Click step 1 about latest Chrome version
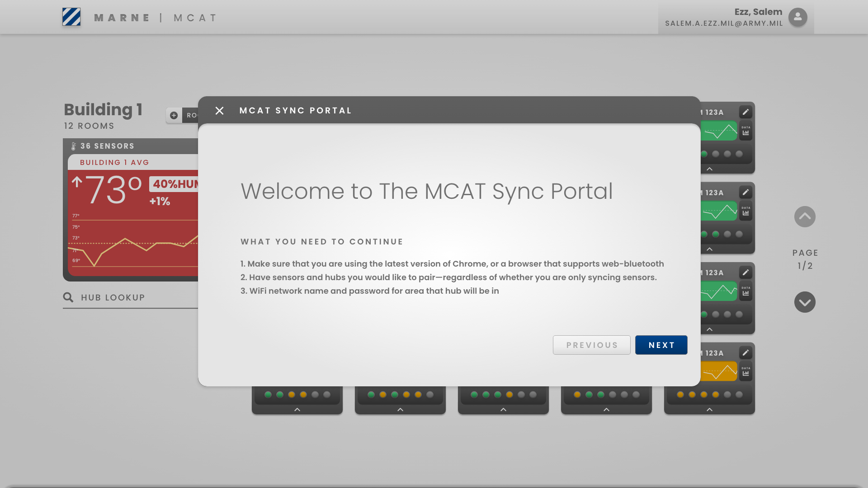The height and width of the screenshot is (488, 868). [x=452, y=264]
